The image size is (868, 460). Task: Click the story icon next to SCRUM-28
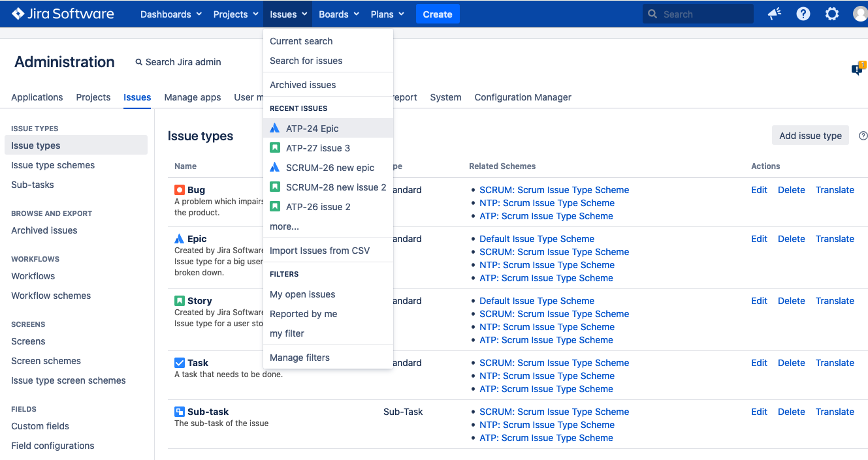[x=275, y=187]
